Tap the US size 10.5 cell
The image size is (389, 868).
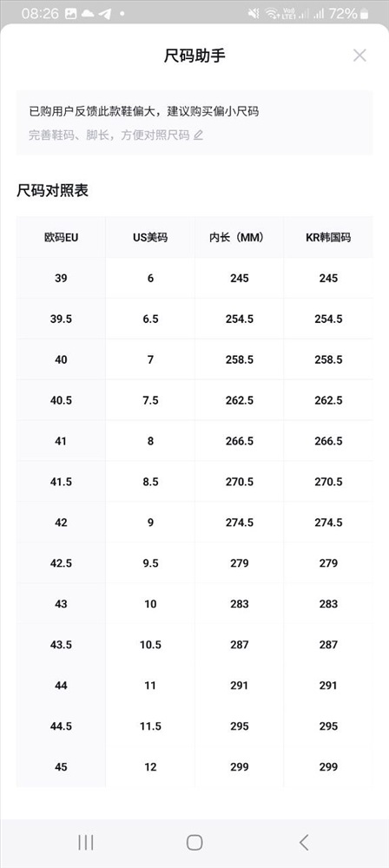click(x=150, y=644)
